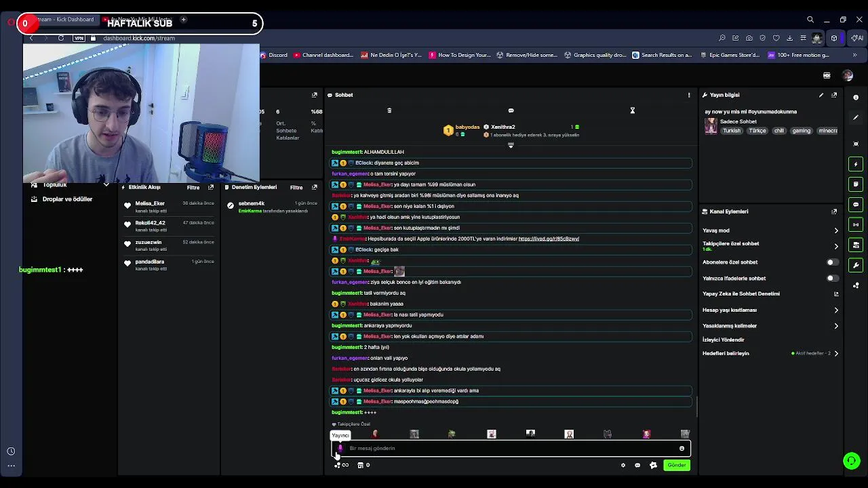Open Filtre in Denetim Eylemleri panel
This screenshot has width=868, height=488.
(296, 188)
